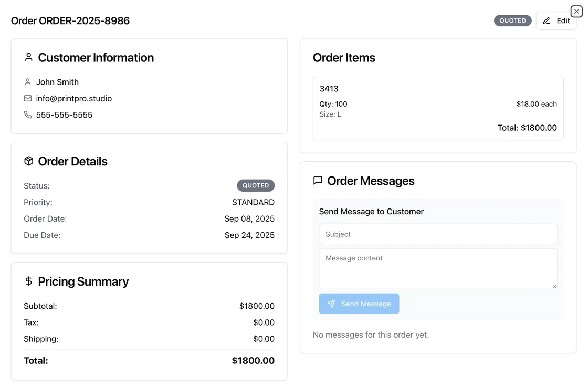Click the pencil icon inside the Edit button
588x386 pixels.
coord(546,20)
